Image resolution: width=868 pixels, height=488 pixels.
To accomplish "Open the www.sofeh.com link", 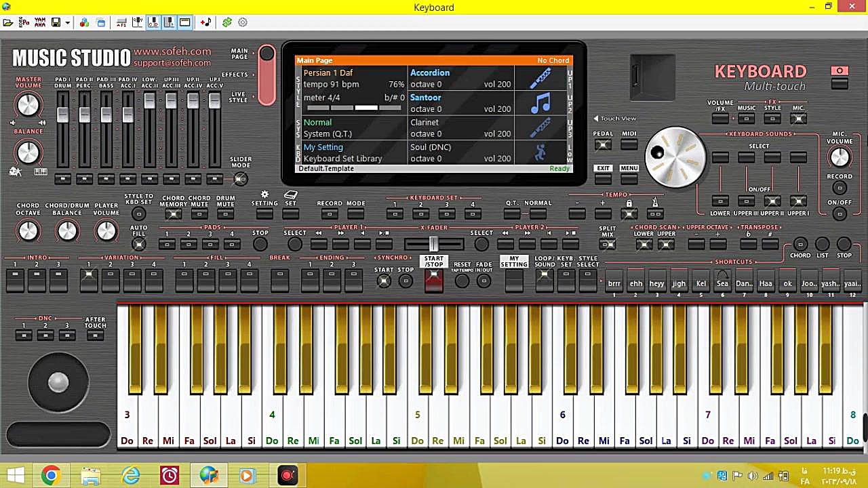I will pos(172,52).
